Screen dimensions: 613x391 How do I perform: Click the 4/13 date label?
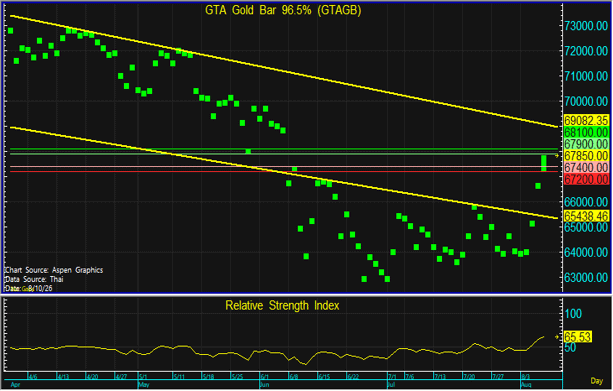pos(63,377)
